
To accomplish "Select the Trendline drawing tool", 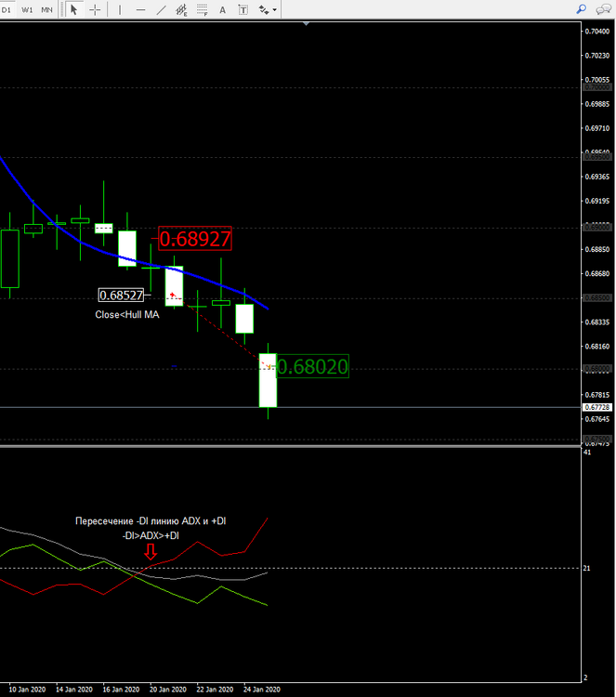I will tap(161, 9).
